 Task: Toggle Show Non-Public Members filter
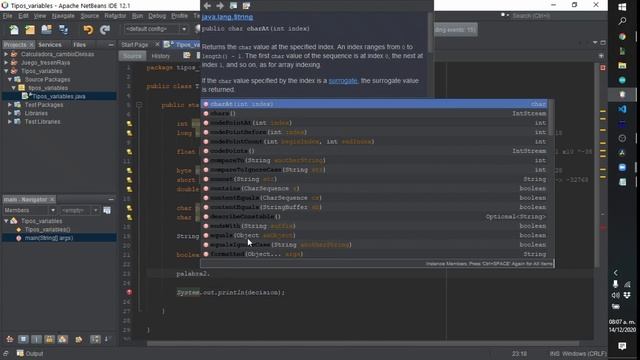click(x=49, y=339)
